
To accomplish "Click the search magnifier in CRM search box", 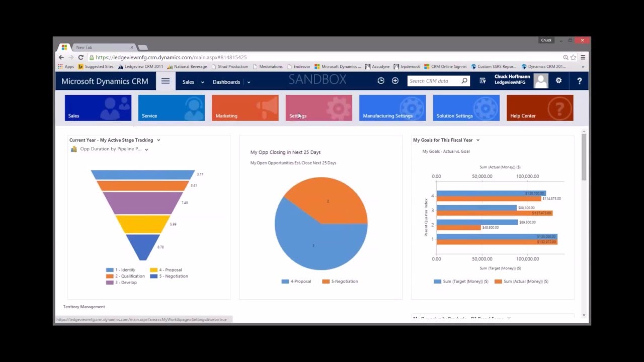I will (x=464, y=80).
